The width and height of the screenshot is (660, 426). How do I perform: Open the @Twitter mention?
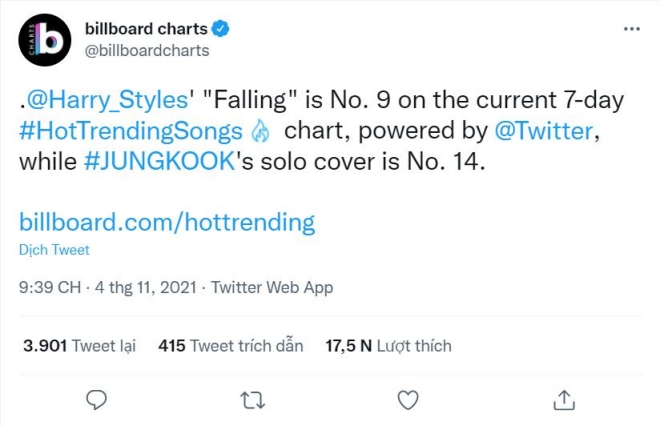coord(543,131)
